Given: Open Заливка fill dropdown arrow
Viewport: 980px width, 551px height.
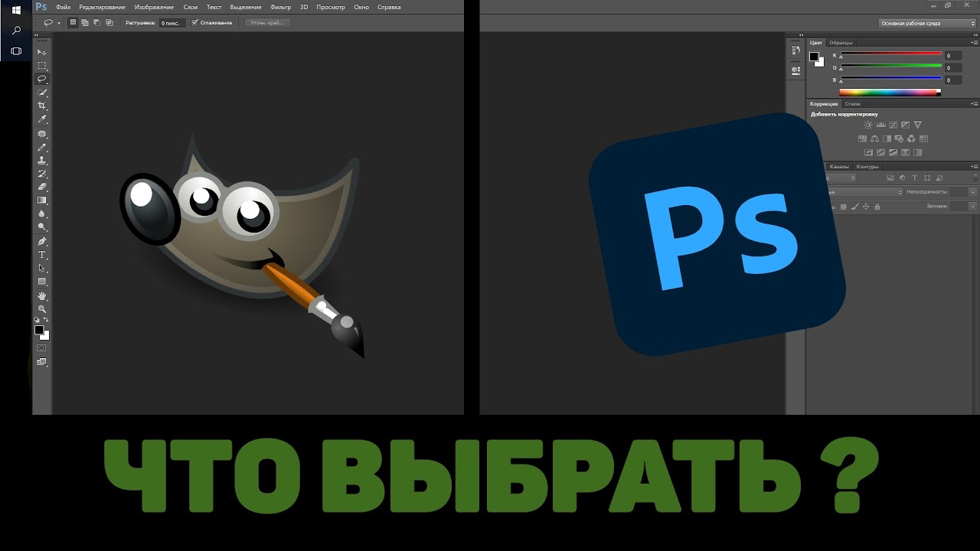Looking at the screenshot, I should [x=972, y=206].
